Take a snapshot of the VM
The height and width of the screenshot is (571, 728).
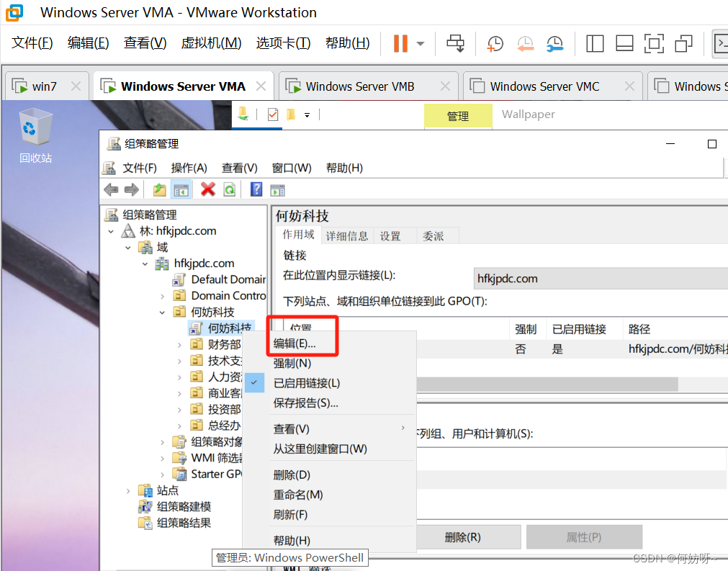495,44
